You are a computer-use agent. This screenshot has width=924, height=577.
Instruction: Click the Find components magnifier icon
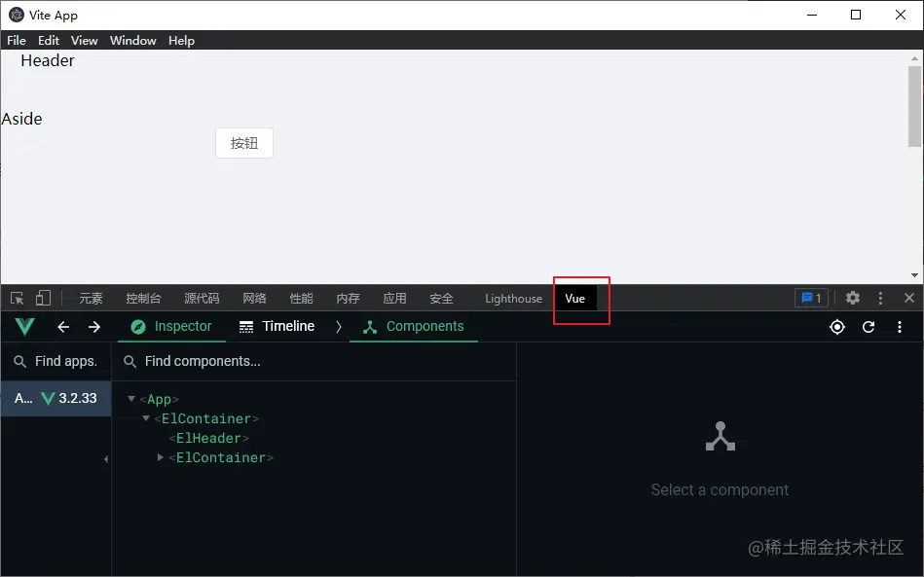tap(129, 362)
